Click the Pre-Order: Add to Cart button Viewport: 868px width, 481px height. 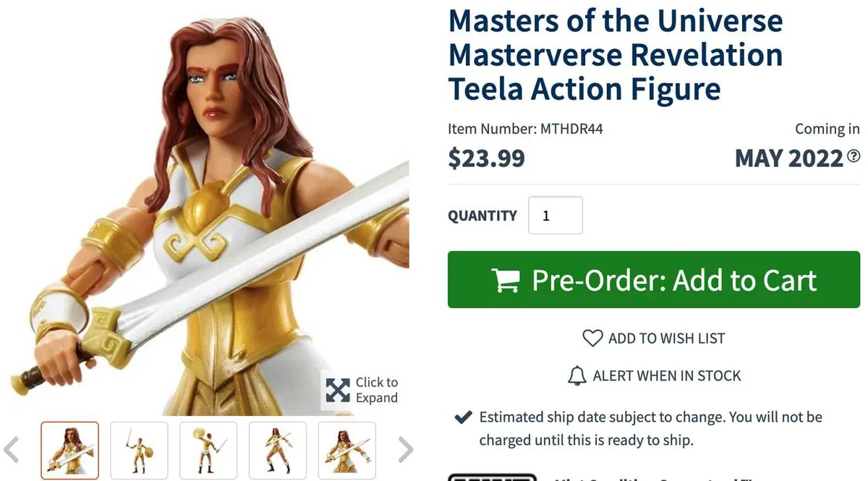click(653, 280)
